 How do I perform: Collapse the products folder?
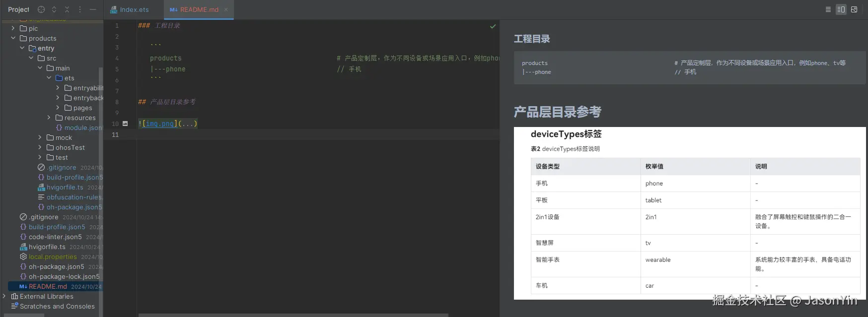[13, 38]
